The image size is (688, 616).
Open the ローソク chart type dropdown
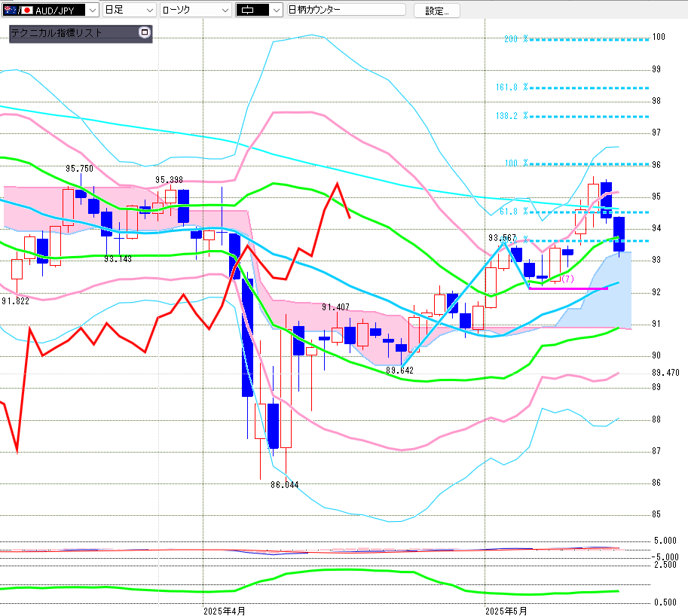(x=196, y=10)
